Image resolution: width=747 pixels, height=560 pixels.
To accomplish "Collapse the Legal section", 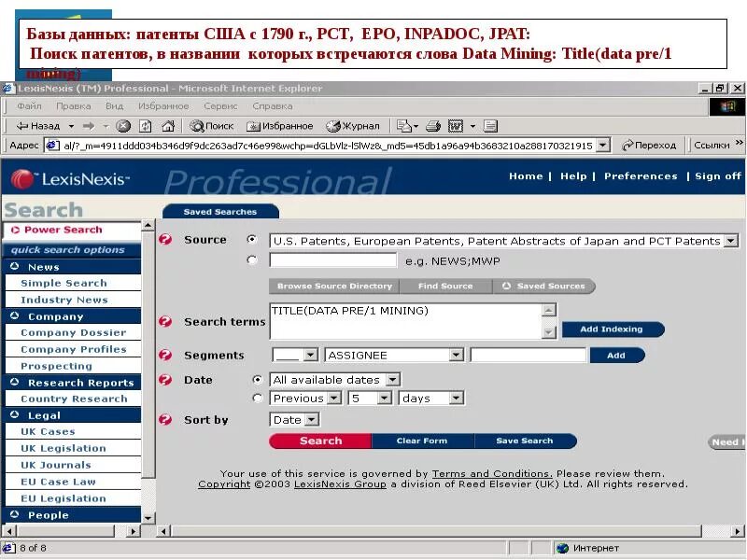I will [x=15, y=414].
